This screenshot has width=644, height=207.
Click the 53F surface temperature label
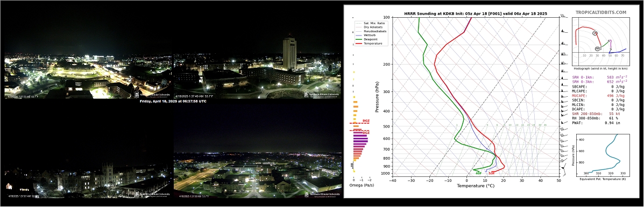click(491, 173)
